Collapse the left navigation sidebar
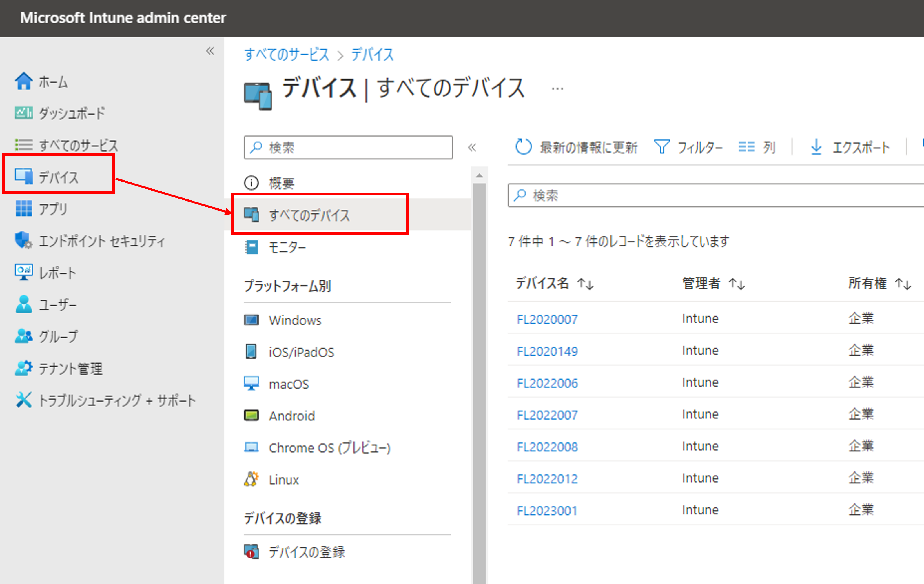924x584 pixels. (210, 51)
